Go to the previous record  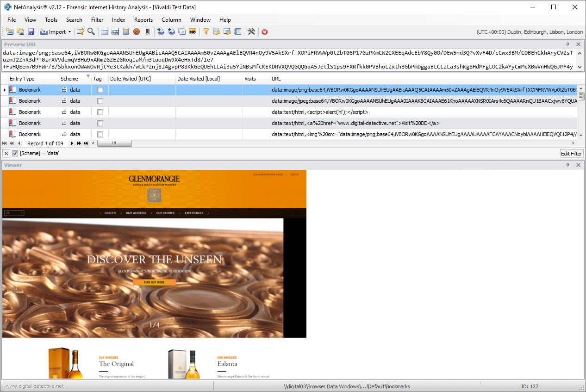click(x=19, y=143)
